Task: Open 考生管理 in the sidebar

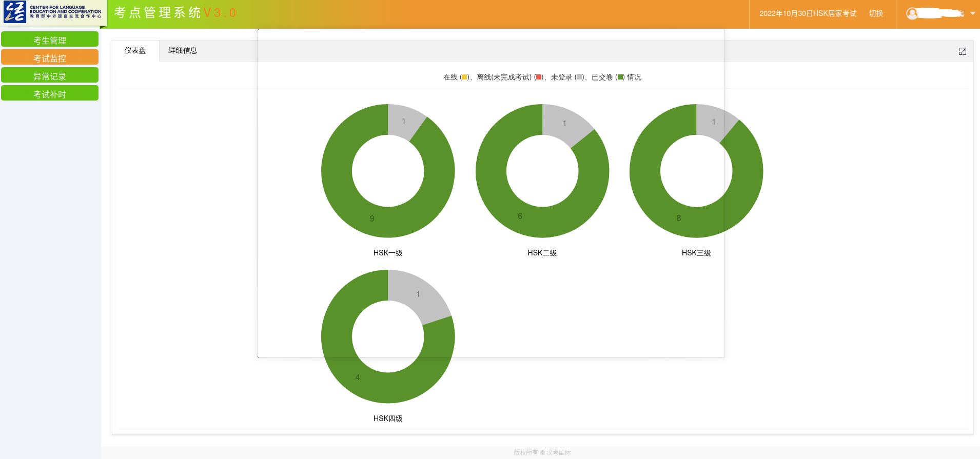Action: (x=50, y=40)
